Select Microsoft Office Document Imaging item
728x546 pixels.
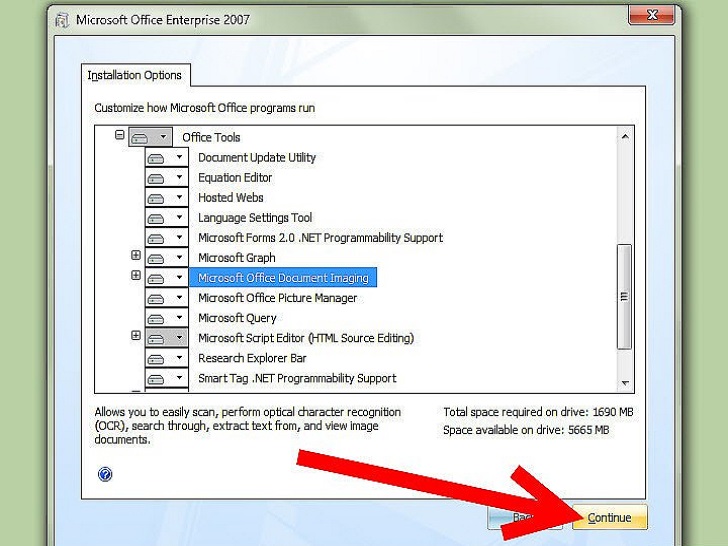click(x=283, y=278)
